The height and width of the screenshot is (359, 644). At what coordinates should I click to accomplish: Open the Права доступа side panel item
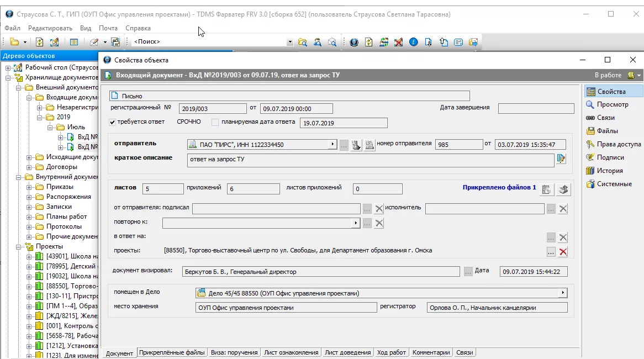point(613,144)
